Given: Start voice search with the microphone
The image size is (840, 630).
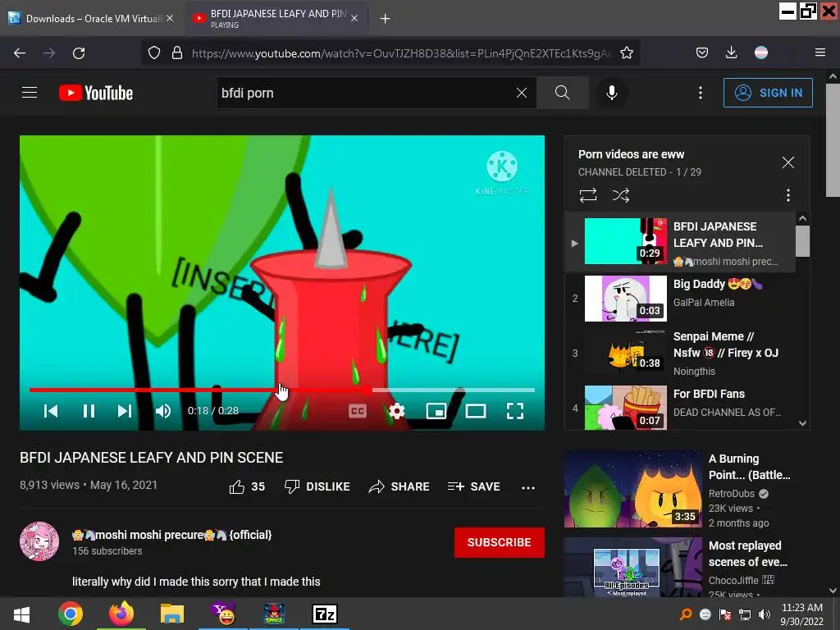Looking at the screenshot, I should 611,93.
